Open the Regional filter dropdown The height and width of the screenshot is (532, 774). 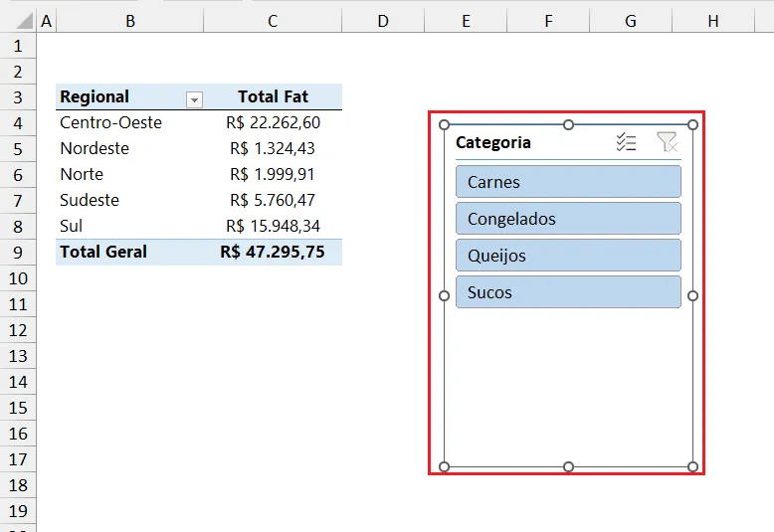click(x=194, y=99)
